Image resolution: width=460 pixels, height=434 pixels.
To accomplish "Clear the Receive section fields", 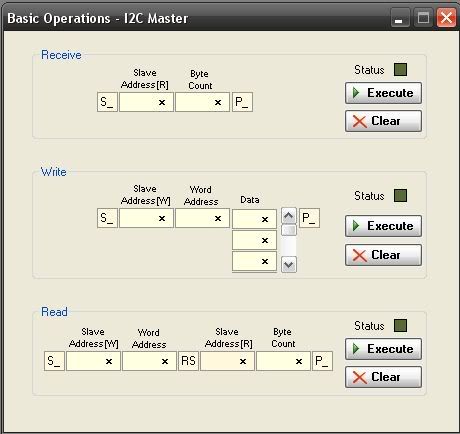I will (x=383, y=121).
